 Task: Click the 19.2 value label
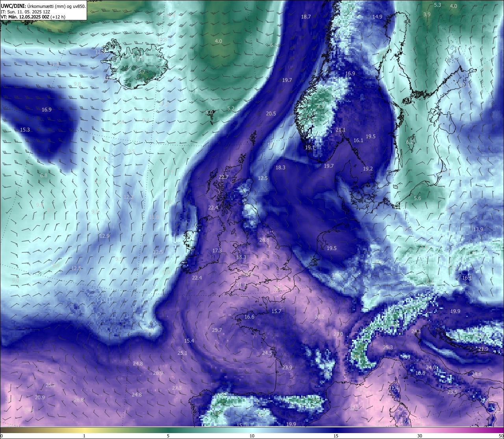(368, 169)
